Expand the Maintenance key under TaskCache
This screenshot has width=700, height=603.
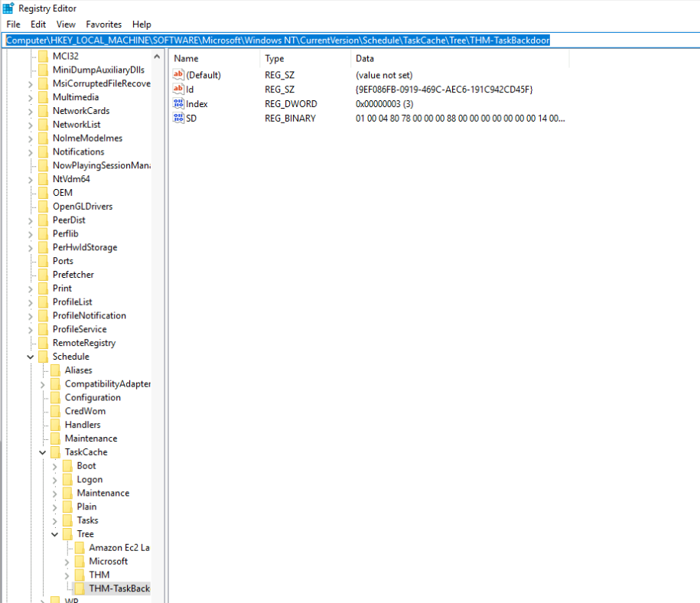[x=54, y=494]
